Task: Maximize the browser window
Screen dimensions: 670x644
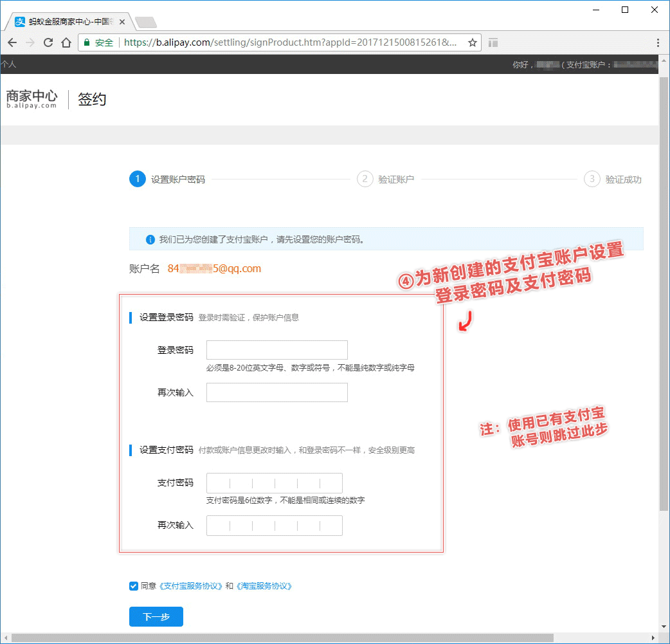Action: [x=625, y=10]
